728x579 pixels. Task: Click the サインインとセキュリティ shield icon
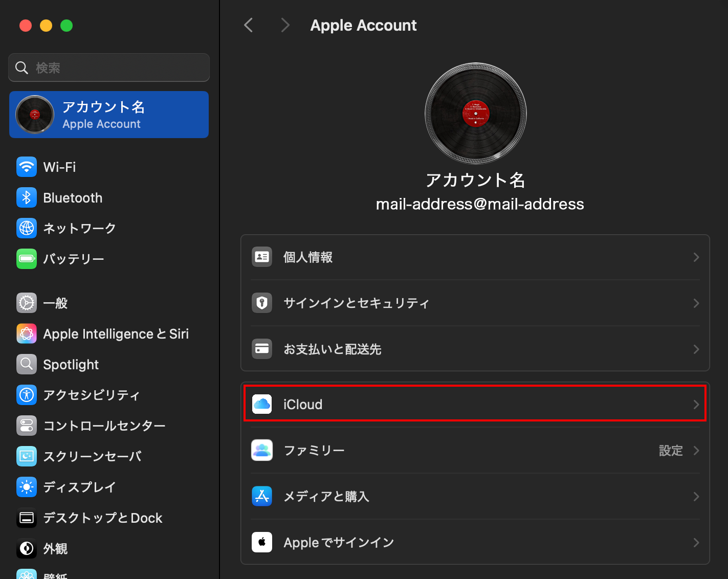pos(262,303)
